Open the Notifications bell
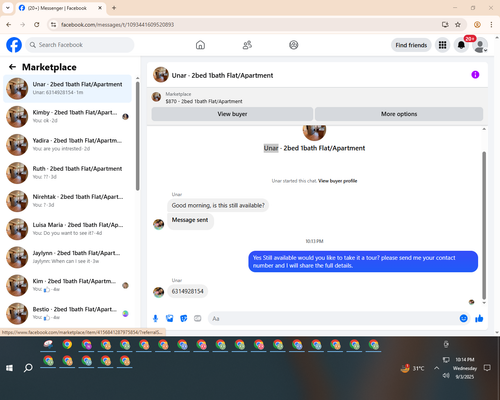Viewport: 500px width, 400px height. pos(461,45)
